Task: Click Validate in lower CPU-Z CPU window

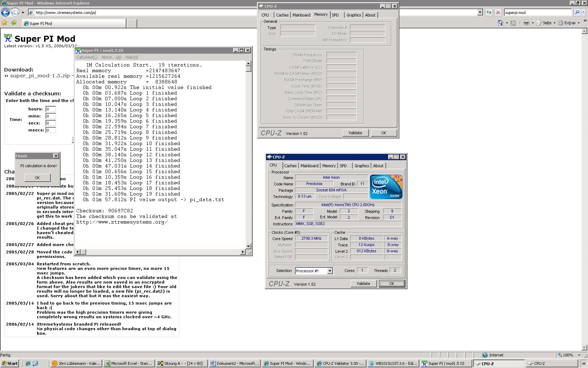Action: (x=363, y=284)
